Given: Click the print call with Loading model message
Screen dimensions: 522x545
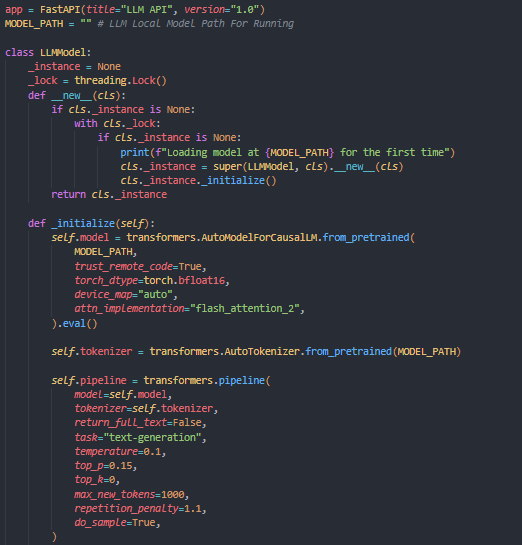Looking at the screenshot, I should (287, 152).
